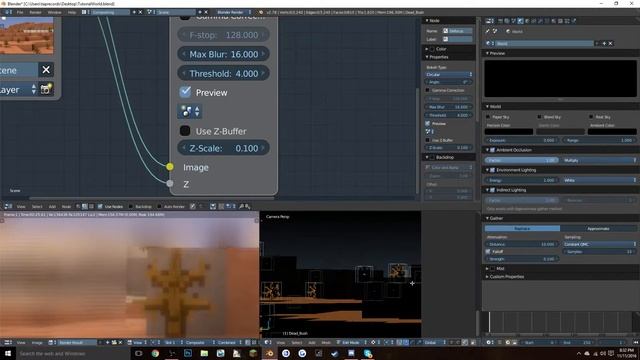Viewport: 640px width, 360px height.
Task: Click the render preview thumbnail on the node
Action: (27, 35)
